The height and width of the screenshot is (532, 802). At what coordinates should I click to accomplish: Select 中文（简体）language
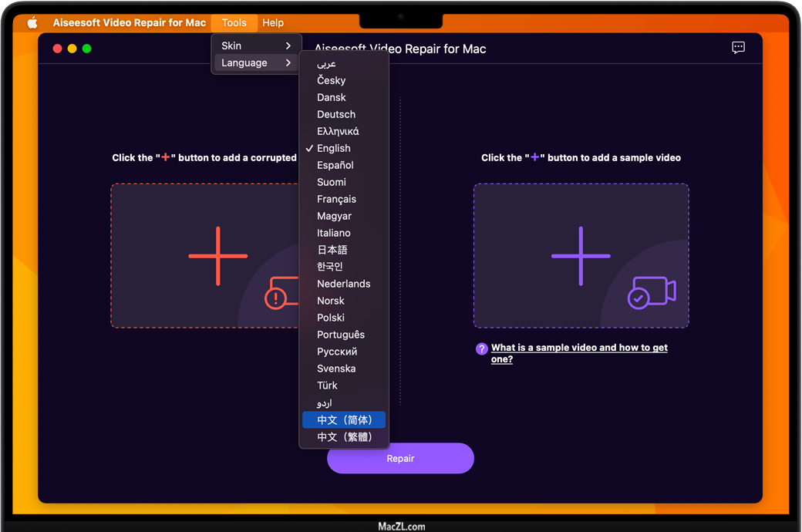coord(344,420)
